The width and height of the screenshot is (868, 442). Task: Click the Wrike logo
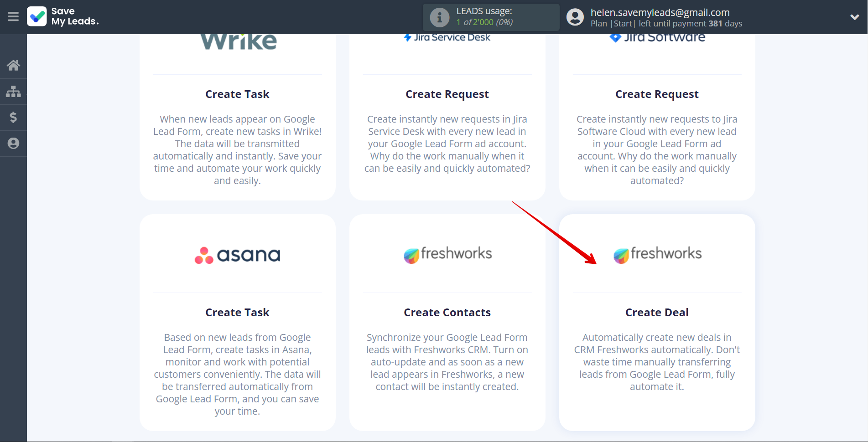[x=238, y=41]
